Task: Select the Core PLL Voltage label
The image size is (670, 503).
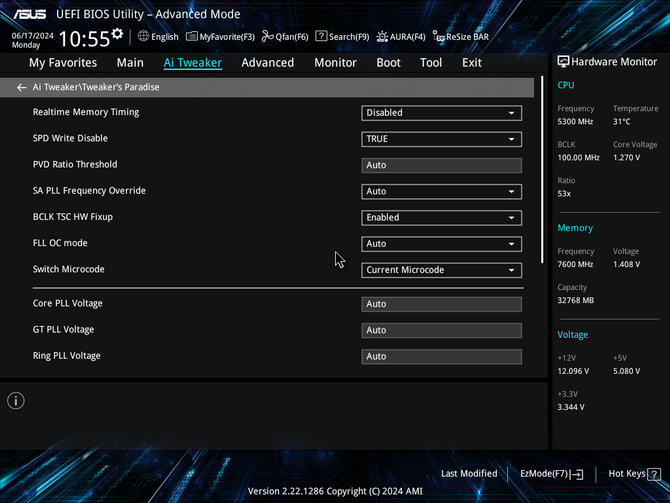Action: click(68, 303)
